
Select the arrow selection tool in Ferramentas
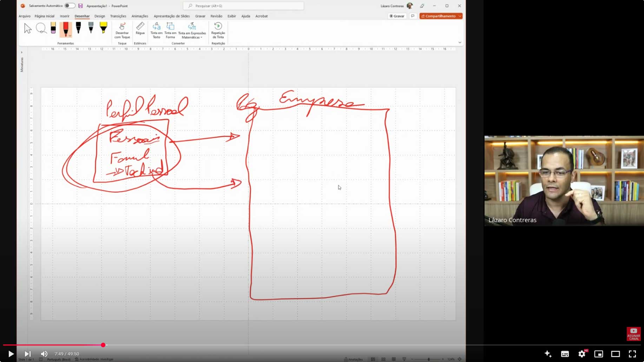[x=28, y=28]
